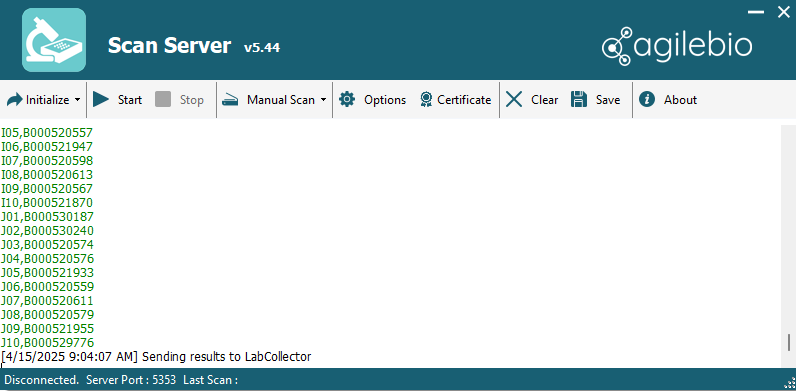Select log line J09,B000521955
The image size is (796, 391).
point(47,329)
